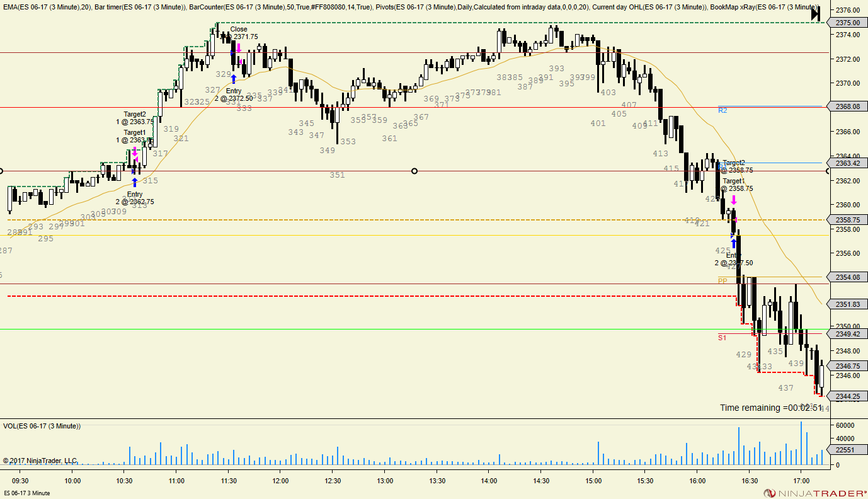Click the VOL(ES 06-17 (3 Minute)) label
This screenshot has width=868, height=499.
42,426
